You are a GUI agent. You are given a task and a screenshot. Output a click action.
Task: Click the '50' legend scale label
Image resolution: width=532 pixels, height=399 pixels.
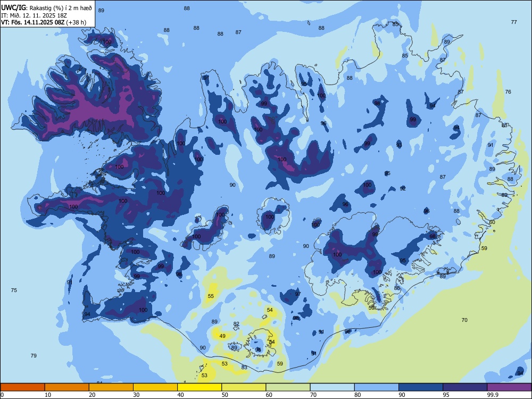click(x=225, y=395)
